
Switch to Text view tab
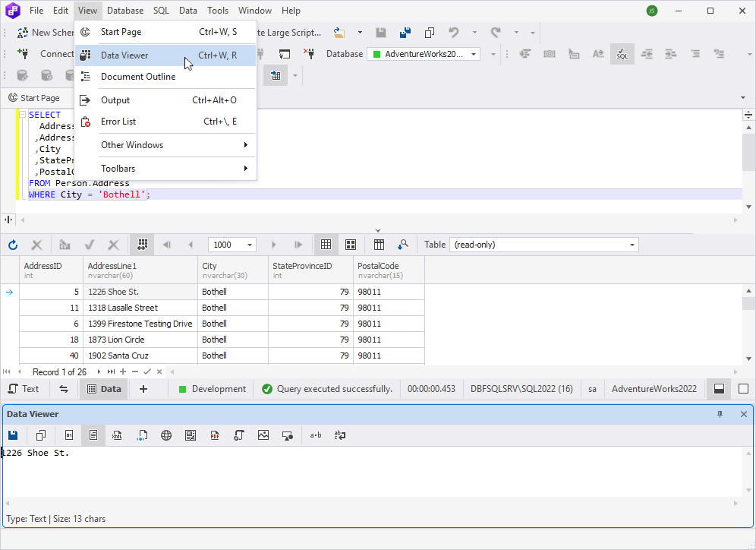24,389
